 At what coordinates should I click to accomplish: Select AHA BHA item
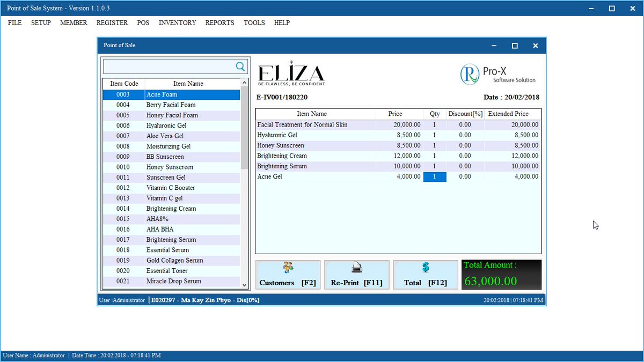point(171,230)
